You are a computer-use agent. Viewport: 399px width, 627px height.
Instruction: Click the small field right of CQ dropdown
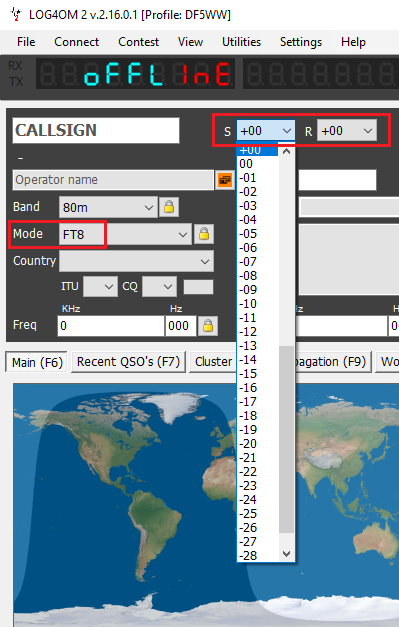click(198, 287)
